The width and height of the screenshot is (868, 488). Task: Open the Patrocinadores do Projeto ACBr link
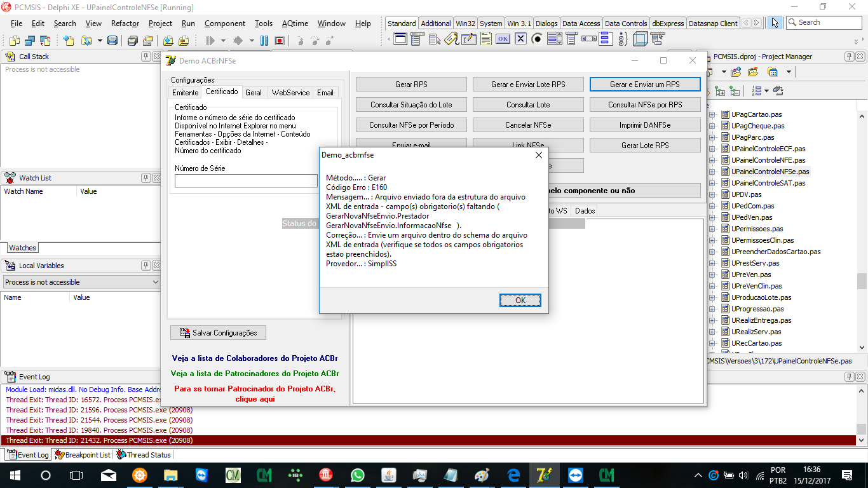[255, 374]
